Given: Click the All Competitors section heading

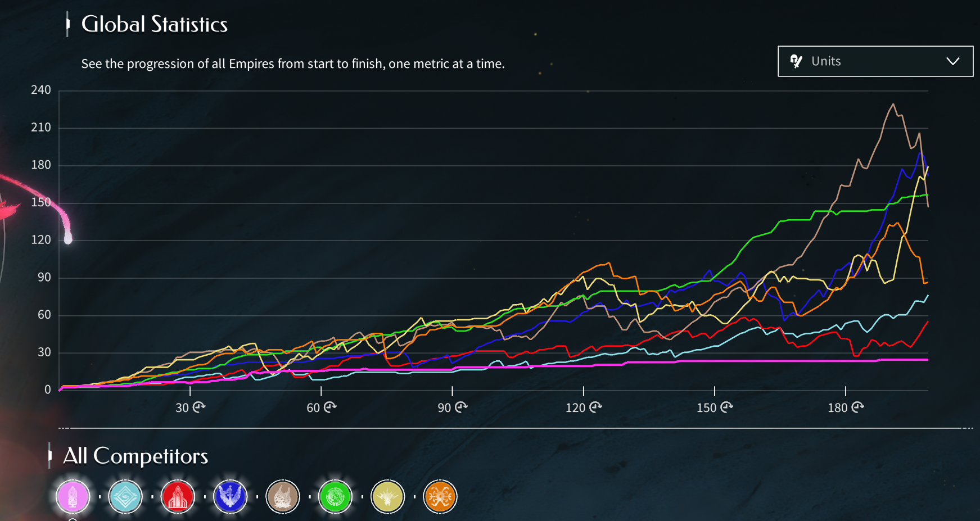Looking at the screenshot, I should (136, 456).
